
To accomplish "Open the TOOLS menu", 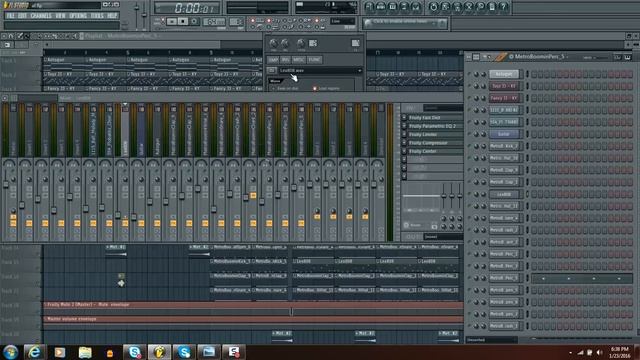I will tap(97, 16).
